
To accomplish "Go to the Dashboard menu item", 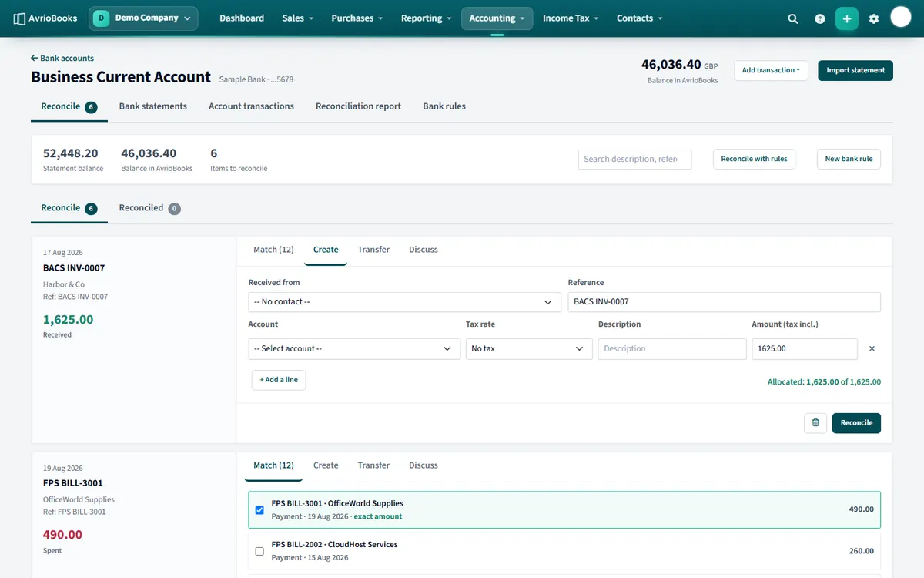I will coord(242,18).
